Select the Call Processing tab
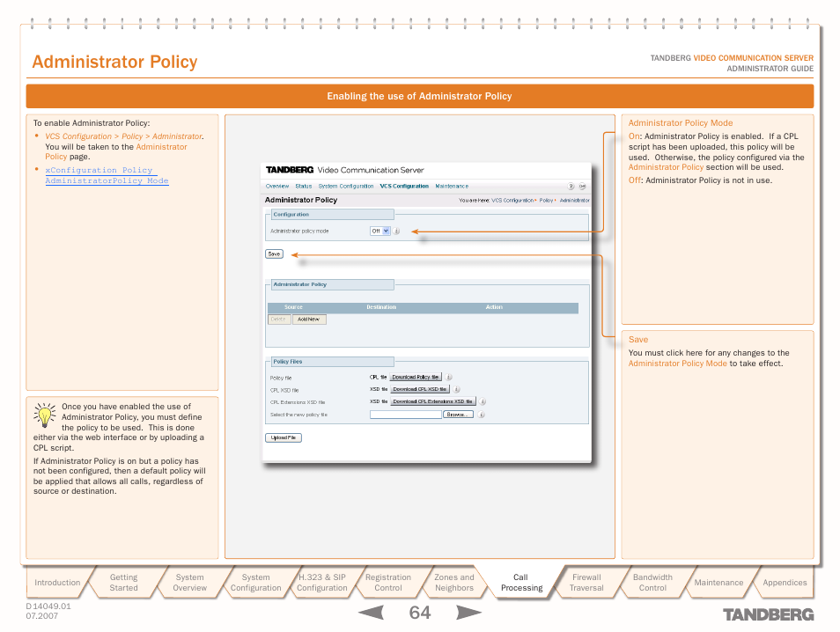Screen dimensions: 840x632 pyautogui.click(x=521, y=583)
